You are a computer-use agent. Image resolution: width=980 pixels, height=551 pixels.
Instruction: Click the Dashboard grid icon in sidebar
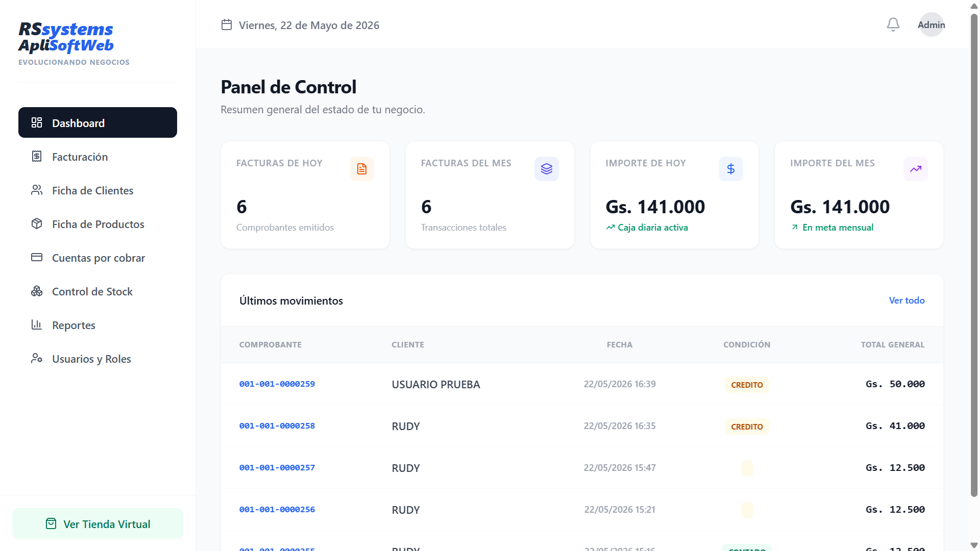point(37,122)
